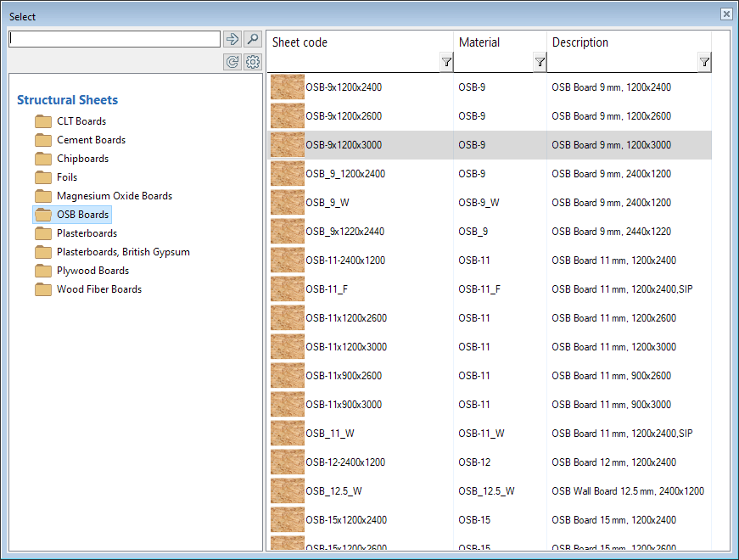
Task: Click the search text input field
Action: 115,39
